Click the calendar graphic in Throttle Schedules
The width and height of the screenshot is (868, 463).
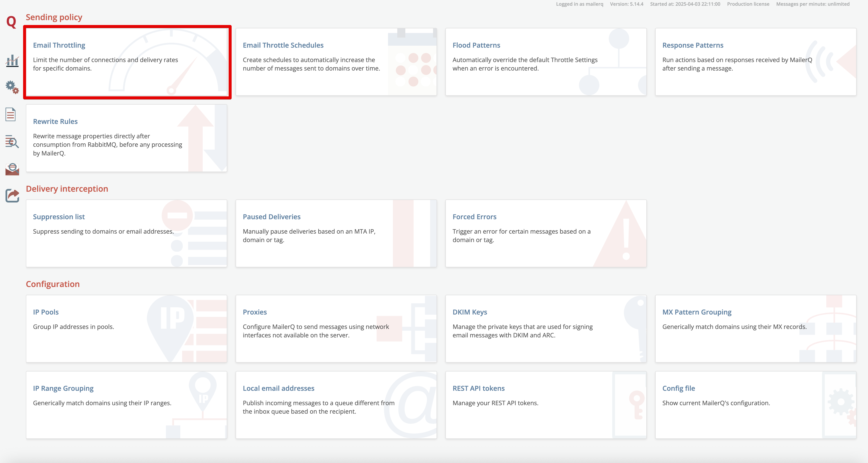pyautogui.click(x=412, y=62)
